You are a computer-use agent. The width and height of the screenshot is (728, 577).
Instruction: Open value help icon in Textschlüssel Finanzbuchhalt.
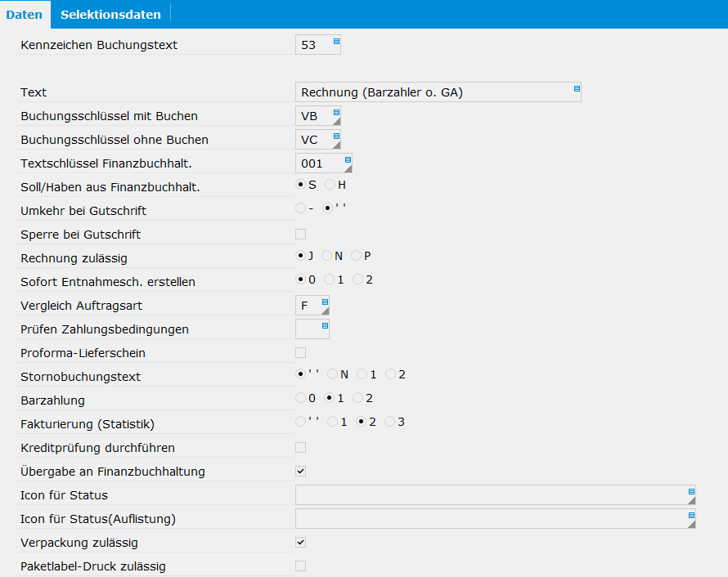point(348,159)
